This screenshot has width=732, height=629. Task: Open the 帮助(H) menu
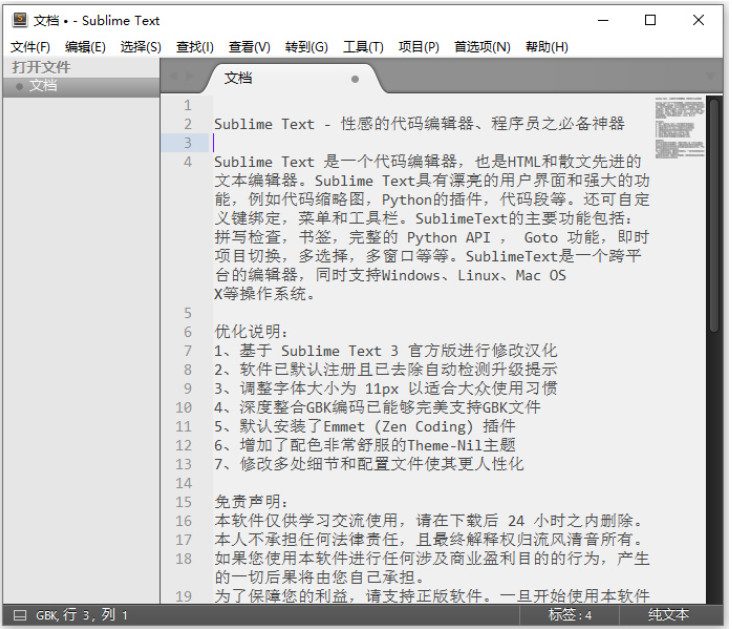click(547, 47)
